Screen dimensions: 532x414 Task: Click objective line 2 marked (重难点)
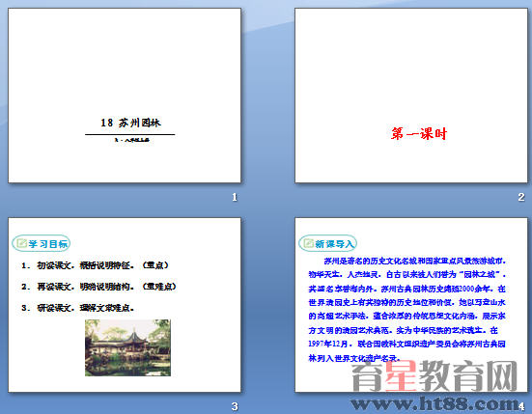98,287
